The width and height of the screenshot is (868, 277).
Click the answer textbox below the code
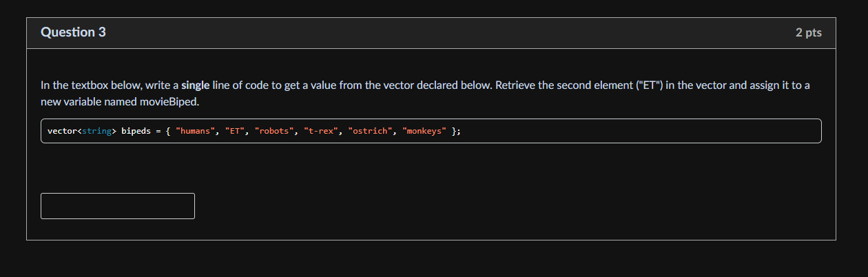(118, 206)
